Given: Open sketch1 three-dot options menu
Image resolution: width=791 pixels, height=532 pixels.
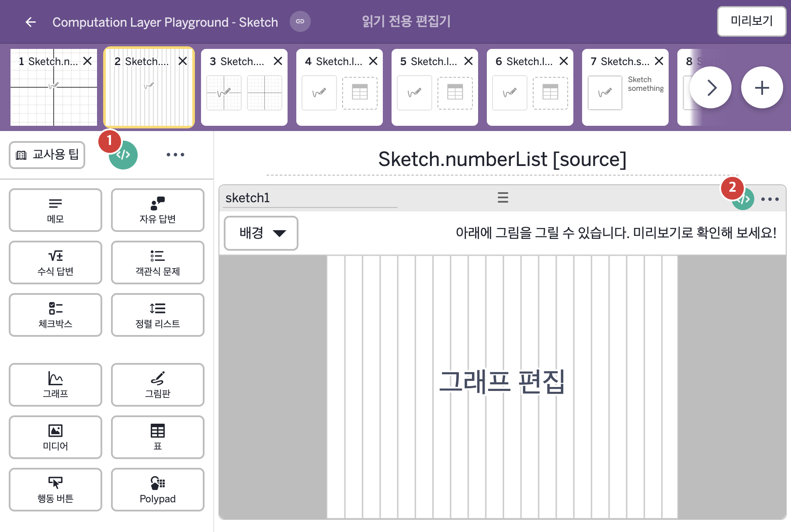Looking at the screenshot, I should tap(770, 199).
